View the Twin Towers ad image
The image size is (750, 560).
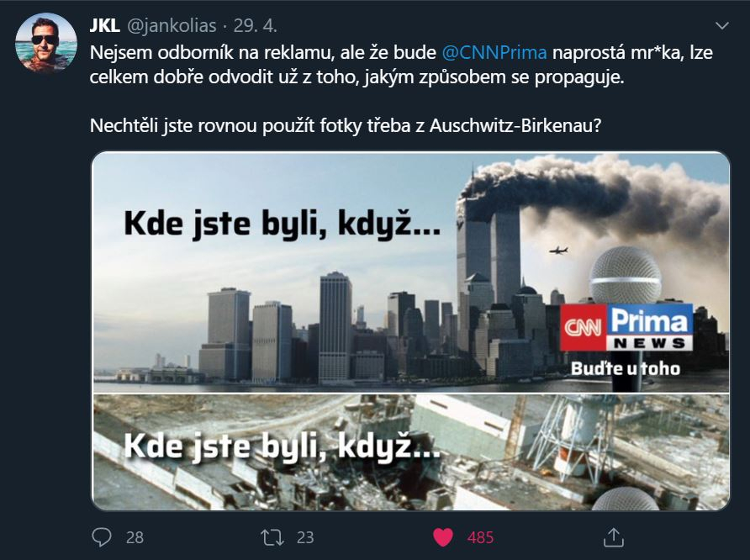pos(410,272)
